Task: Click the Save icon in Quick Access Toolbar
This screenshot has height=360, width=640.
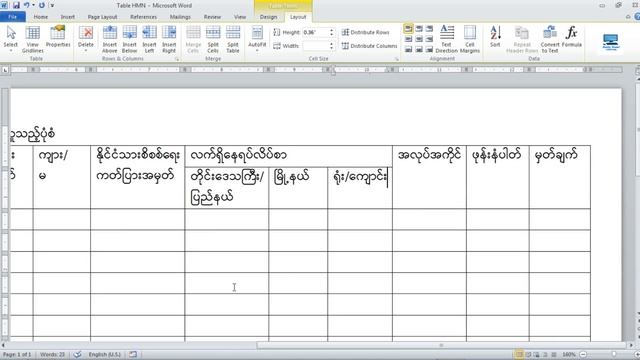Action: [16, 5]
